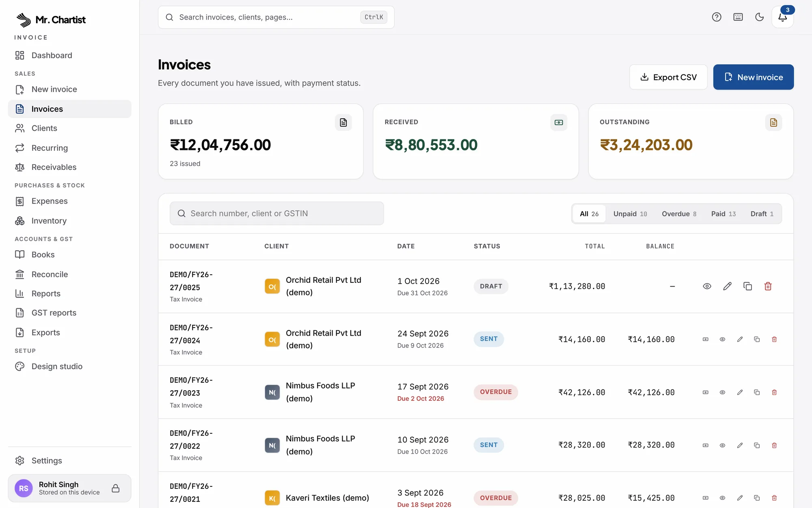Focus the global search invoices, clients, pages field

[x=276, y=17]
